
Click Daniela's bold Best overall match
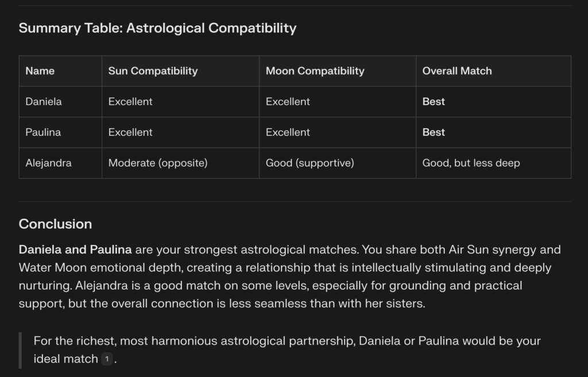coord(434,102)
